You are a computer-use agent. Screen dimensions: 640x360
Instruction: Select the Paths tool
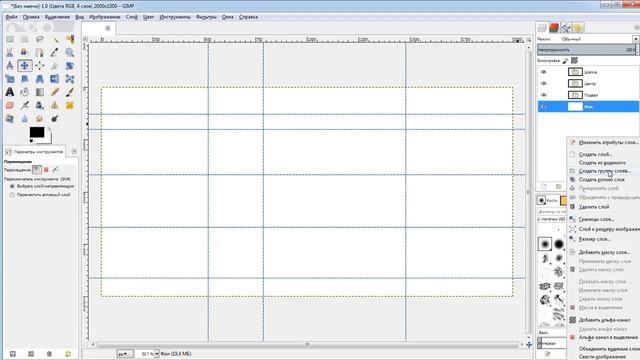click(x=40, y=52)
